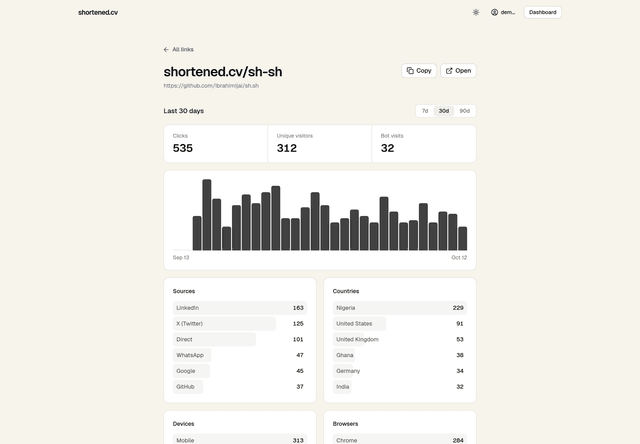The height and width of the screenshot is (444, 640).
Task: Click the Oct 12 axis label
Action: point(459,258)
